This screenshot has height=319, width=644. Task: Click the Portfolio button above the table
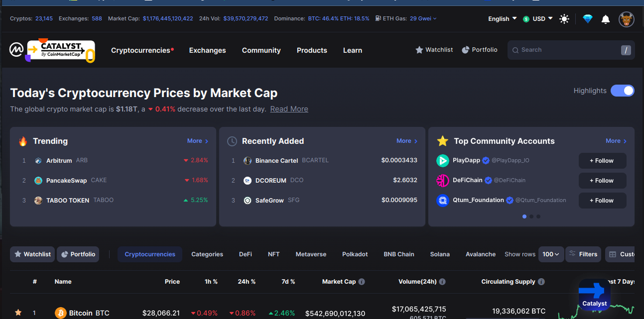pos(78,254)
